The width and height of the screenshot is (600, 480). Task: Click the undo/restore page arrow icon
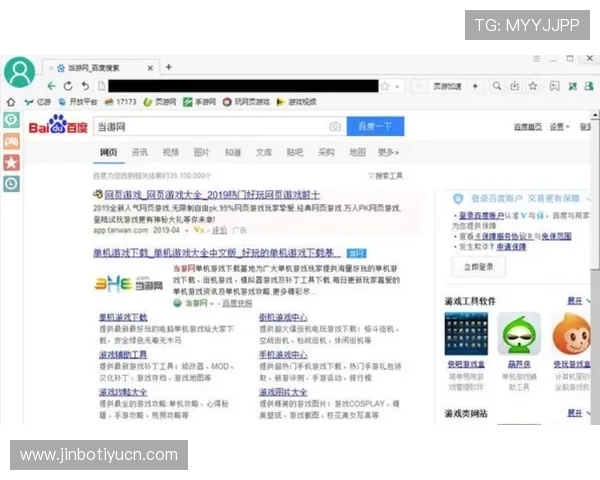[85, 86]
